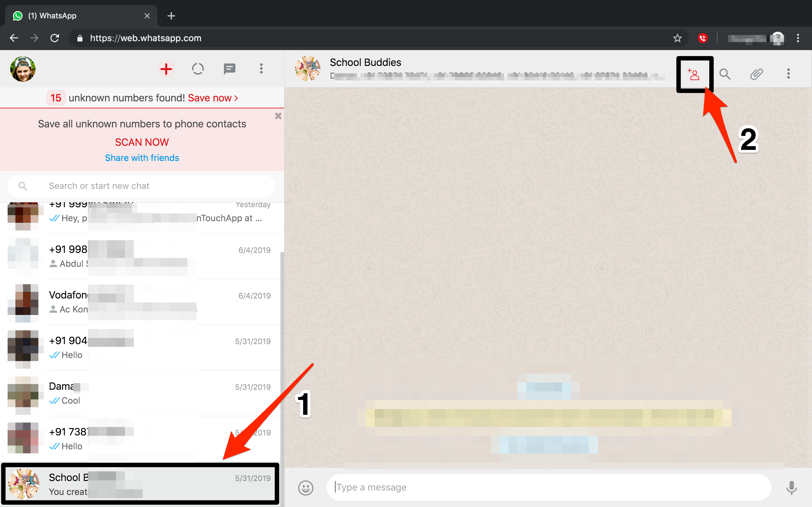Open the emoji picker smiley icon
Image resolution: width=812 pixels, height=507 pixels.
click(305, 487)
